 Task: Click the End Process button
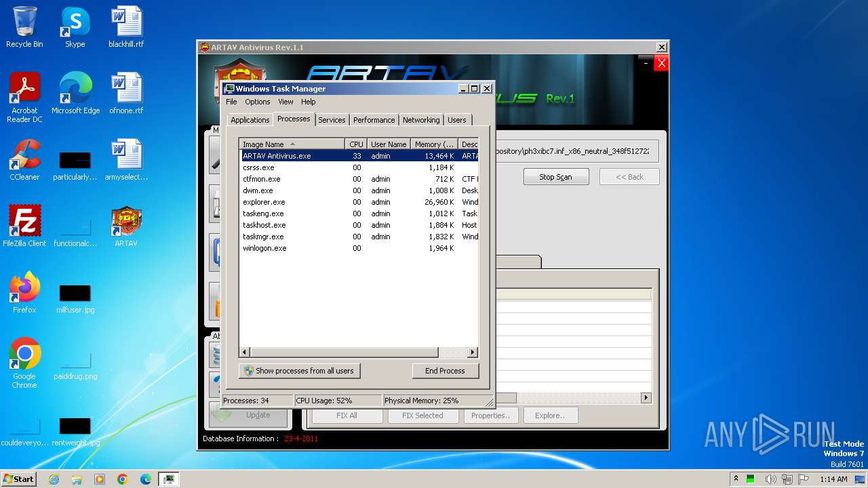coord(445,371)
